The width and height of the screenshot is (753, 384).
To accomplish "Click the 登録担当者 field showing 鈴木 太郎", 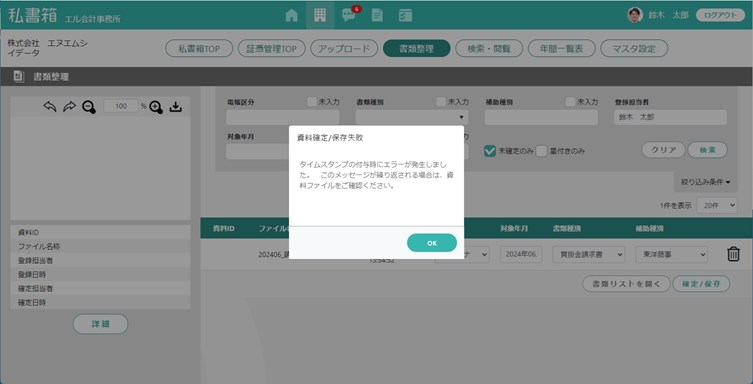I will pyautogui.click(x=670, y=117).
